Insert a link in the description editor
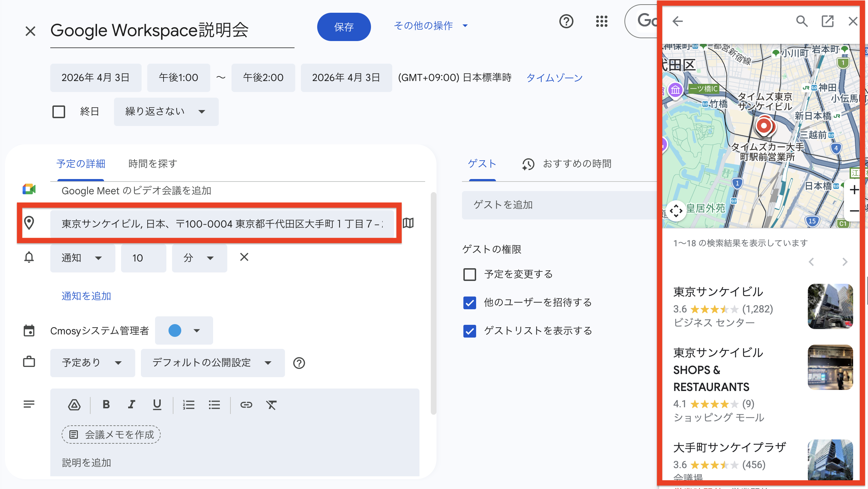 pyautogui.click(x=246, y=404)
